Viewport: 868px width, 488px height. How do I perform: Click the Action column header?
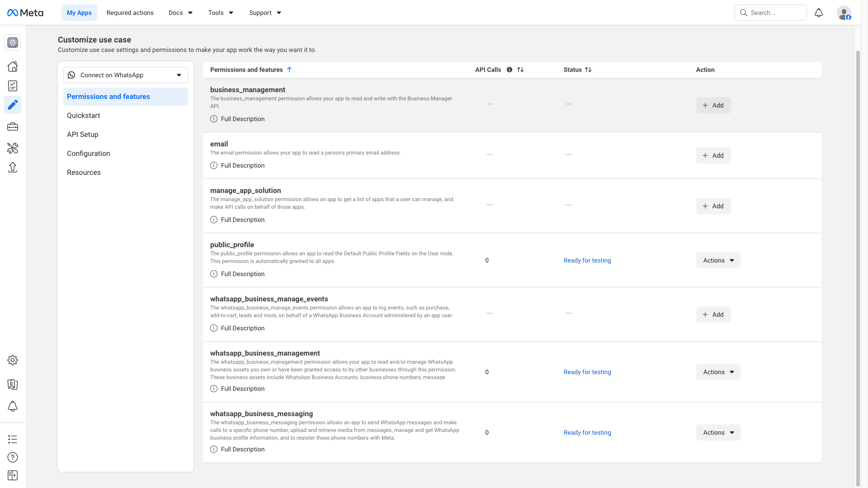(705, 70)
